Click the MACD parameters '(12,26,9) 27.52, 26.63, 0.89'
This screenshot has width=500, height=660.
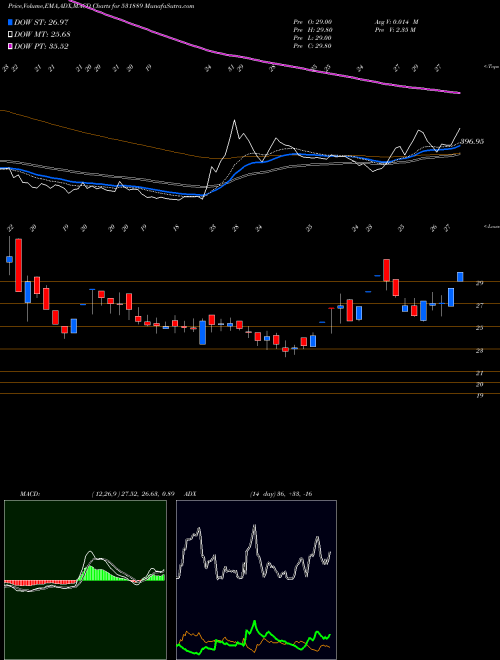[133, 494]
